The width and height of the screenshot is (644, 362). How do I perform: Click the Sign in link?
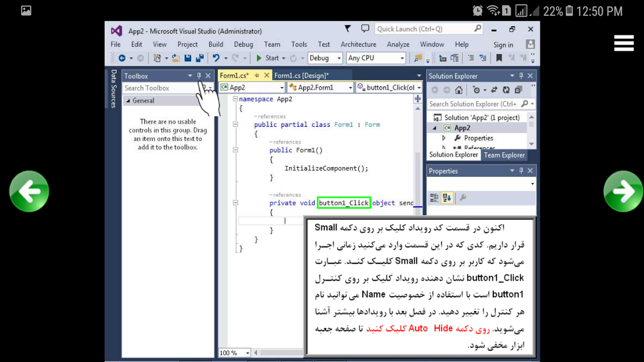pos(503,44)
